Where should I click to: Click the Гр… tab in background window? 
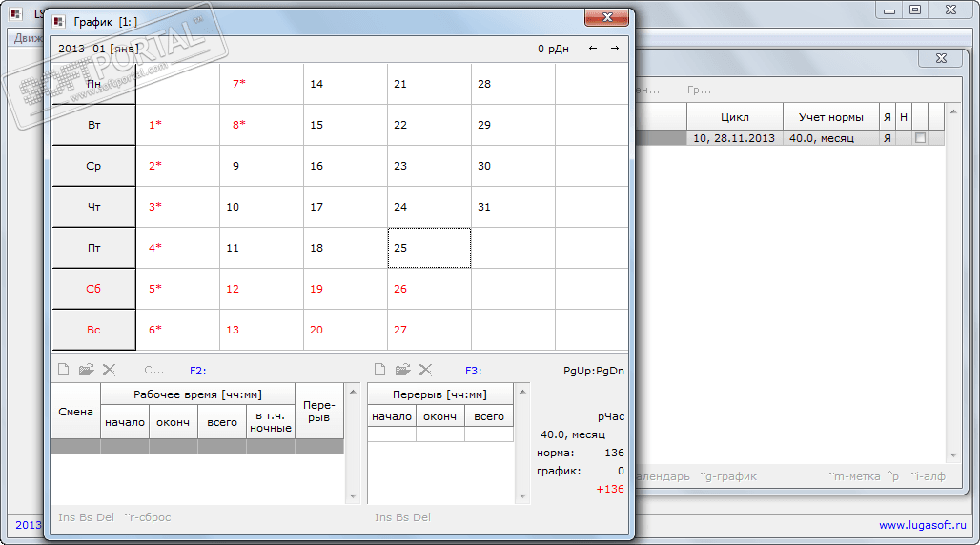[x=699, y=90]
